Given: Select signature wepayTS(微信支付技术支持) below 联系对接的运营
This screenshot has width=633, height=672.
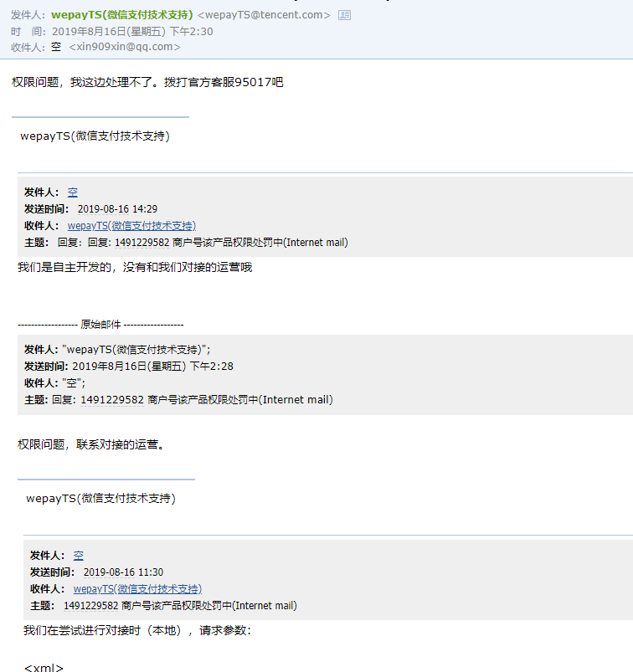Looking at the screenshot, I should click(100, 498).
